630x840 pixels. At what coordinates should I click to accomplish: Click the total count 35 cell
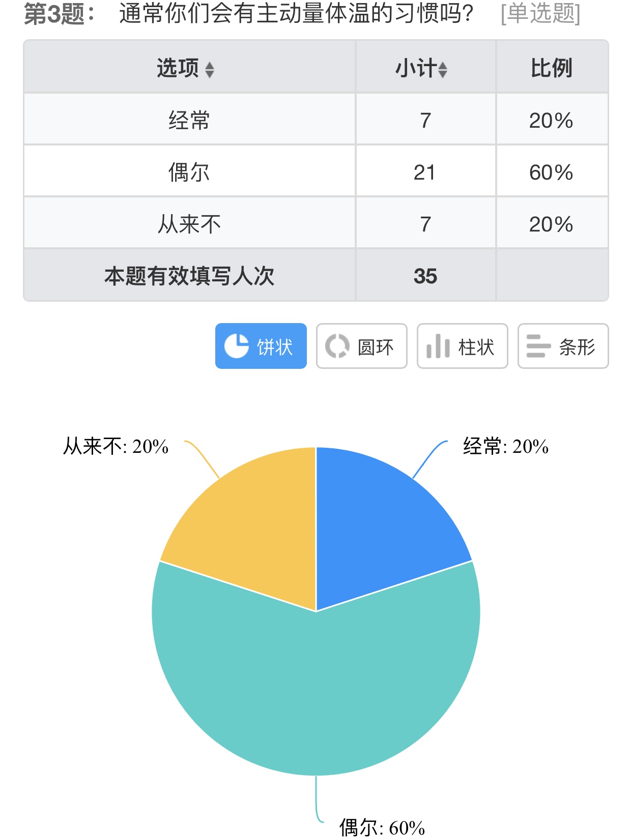(x=425, y=276)
